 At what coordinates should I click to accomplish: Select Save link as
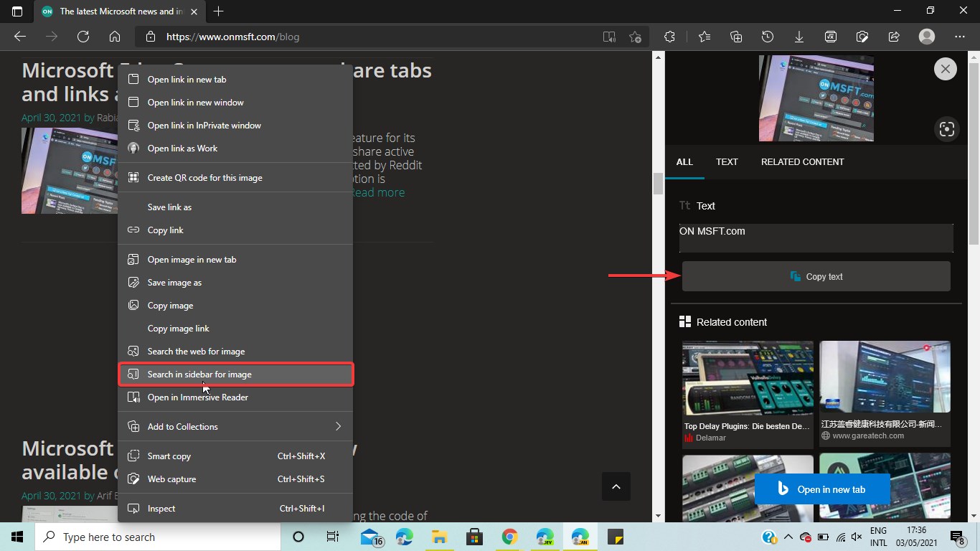[x=235, y=207]
